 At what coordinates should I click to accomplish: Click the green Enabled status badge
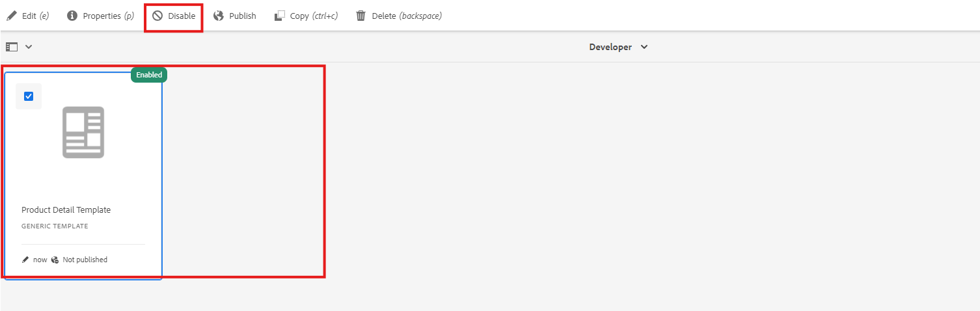tap(149, 75)
